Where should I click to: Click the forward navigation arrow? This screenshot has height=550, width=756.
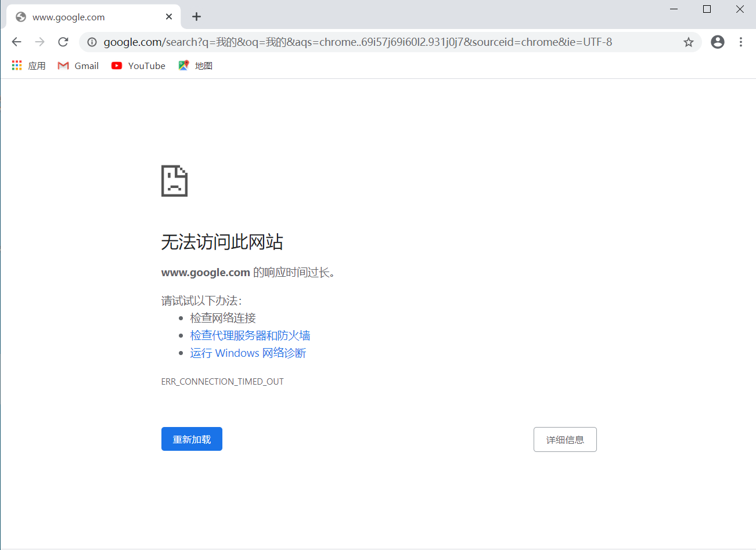39,42
